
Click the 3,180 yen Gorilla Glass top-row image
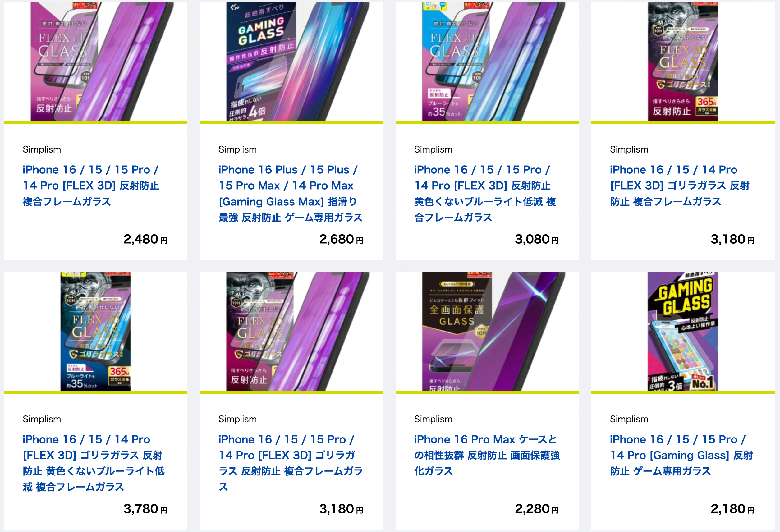pos(683,62)
